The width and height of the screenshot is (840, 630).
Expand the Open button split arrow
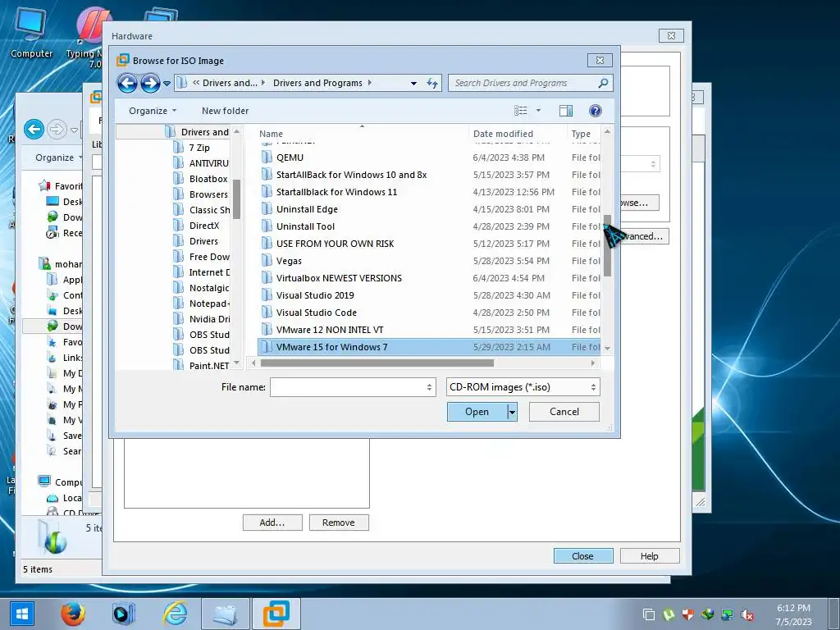click(x=512, y=412)
